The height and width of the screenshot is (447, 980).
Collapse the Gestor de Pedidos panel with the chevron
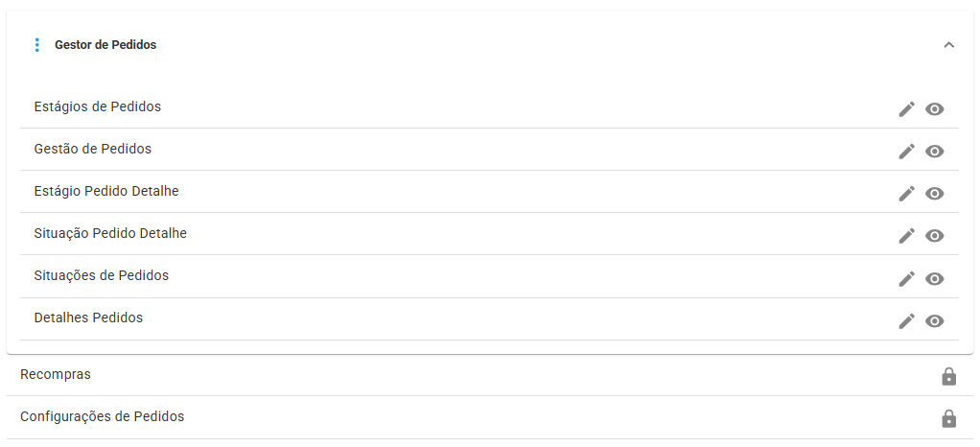(948, 45)
